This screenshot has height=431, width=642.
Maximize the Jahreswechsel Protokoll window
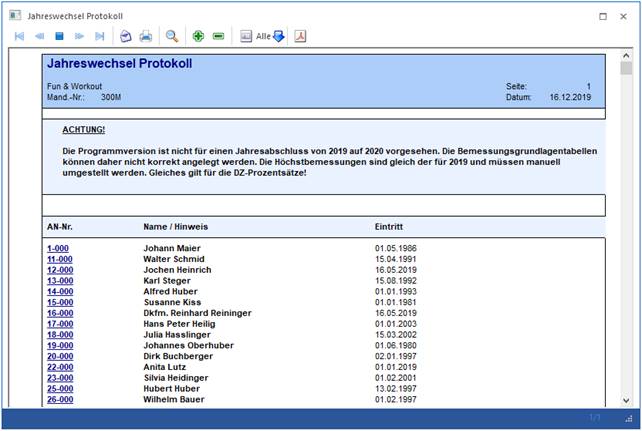tap(603, 16)
